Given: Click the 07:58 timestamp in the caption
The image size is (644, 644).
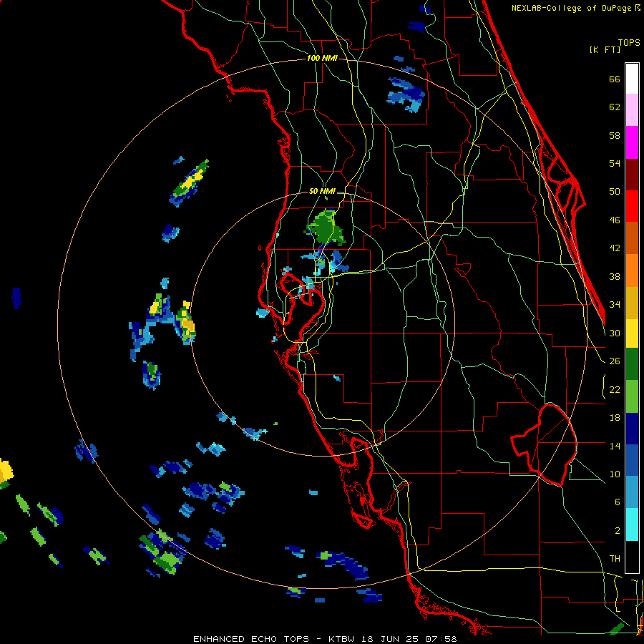Looking at the screenshot, I should 441,639.
